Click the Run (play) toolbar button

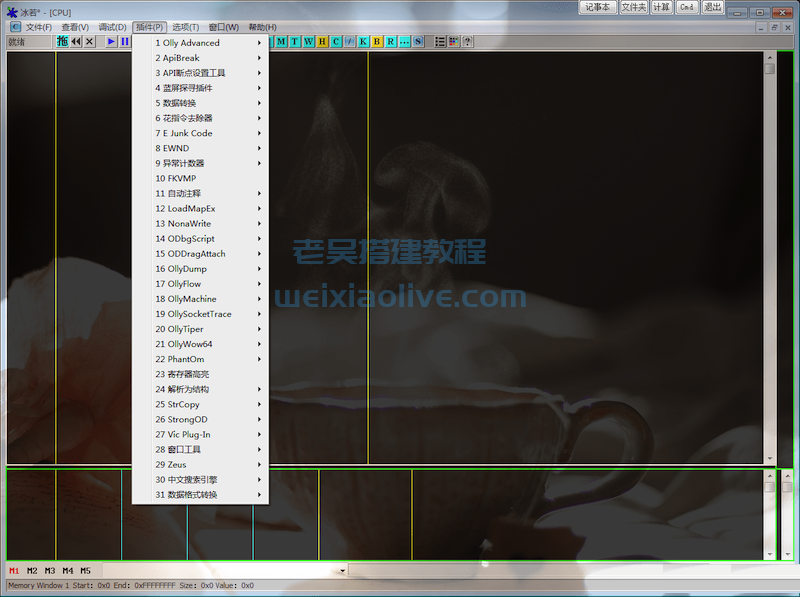coord(112,42)
